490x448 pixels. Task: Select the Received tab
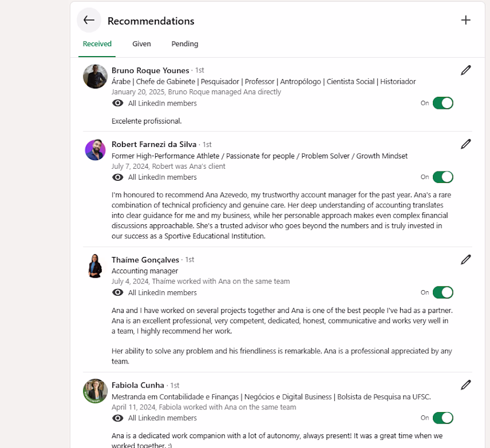point(97,44)
